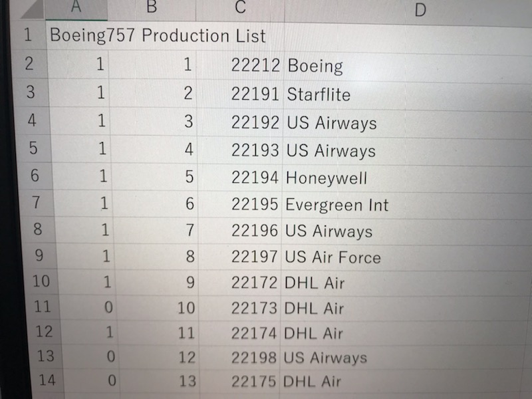Viewport: 532px width, 399px height.
Task: Click cell with value 22172
Action: pos(239,282)
